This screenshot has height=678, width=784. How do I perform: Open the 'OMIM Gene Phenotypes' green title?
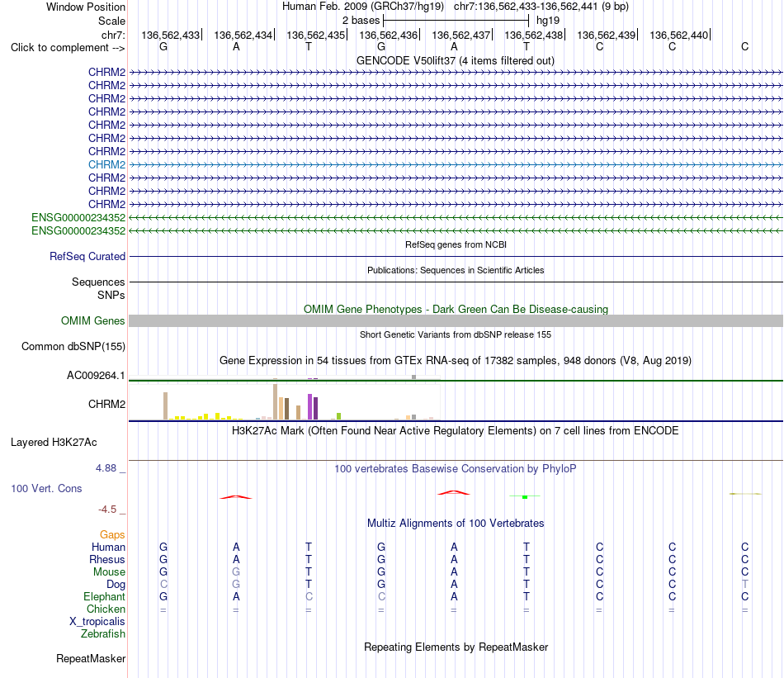pyautogui.click(x=456, y=309)
